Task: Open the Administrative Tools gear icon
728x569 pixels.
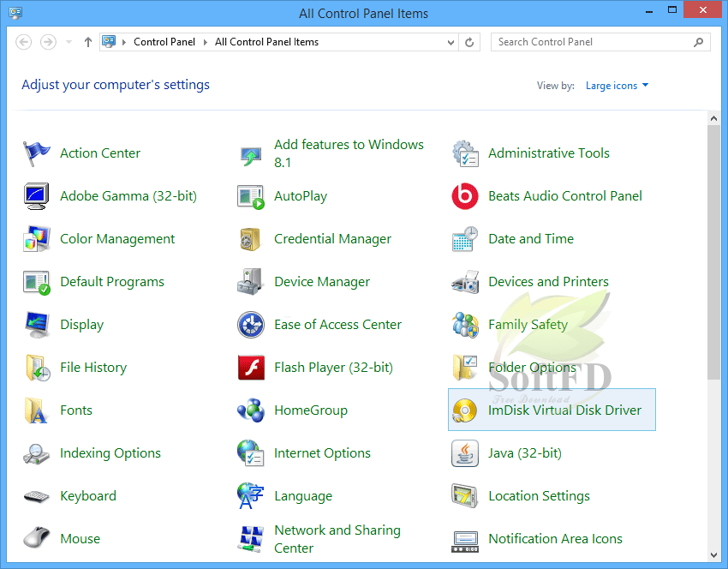Action: tap(465, 153)
